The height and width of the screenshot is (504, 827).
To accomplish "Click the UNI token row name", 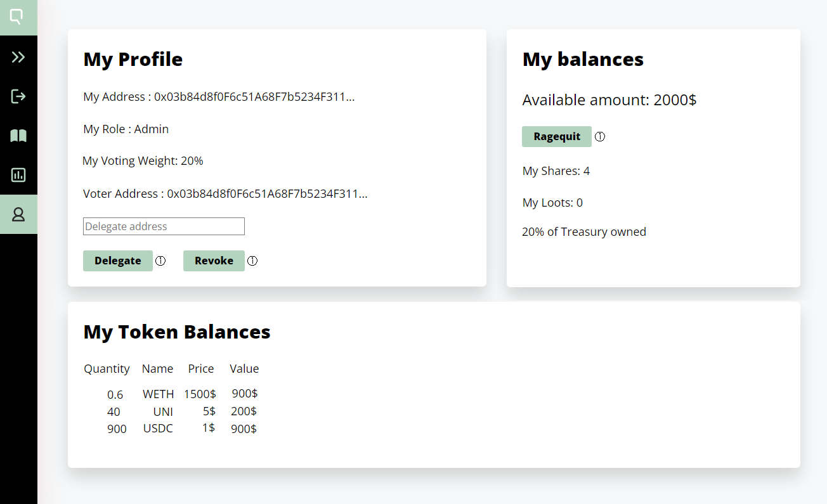I will 163,412.
